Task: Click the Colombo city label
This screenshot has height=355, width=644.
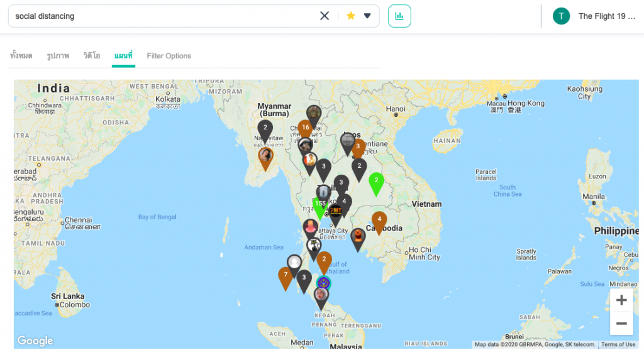Action: (74, 305)
